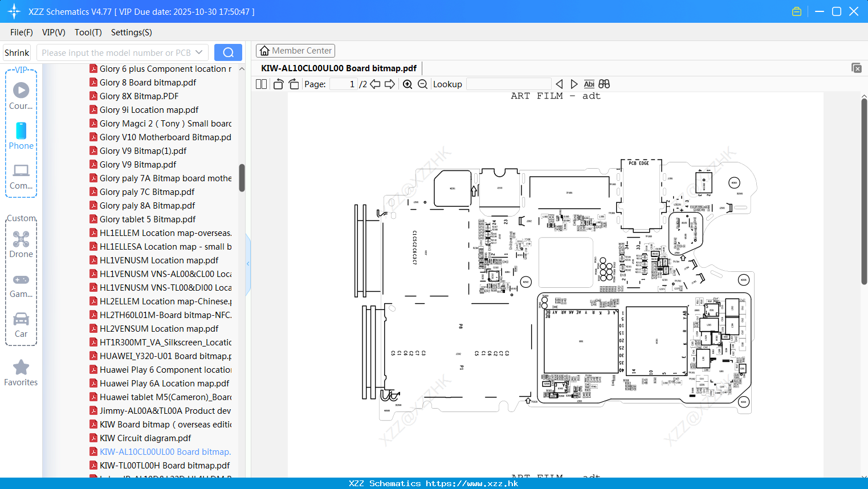Click the XZZ Schematics logo icon
Screen dimensions: 868x489
coord(14,11)
